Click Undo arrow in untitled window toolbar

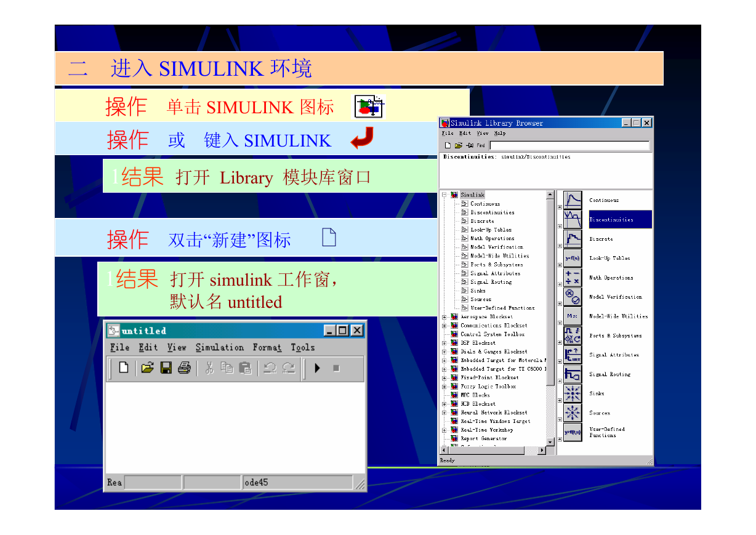coord(270,368)
